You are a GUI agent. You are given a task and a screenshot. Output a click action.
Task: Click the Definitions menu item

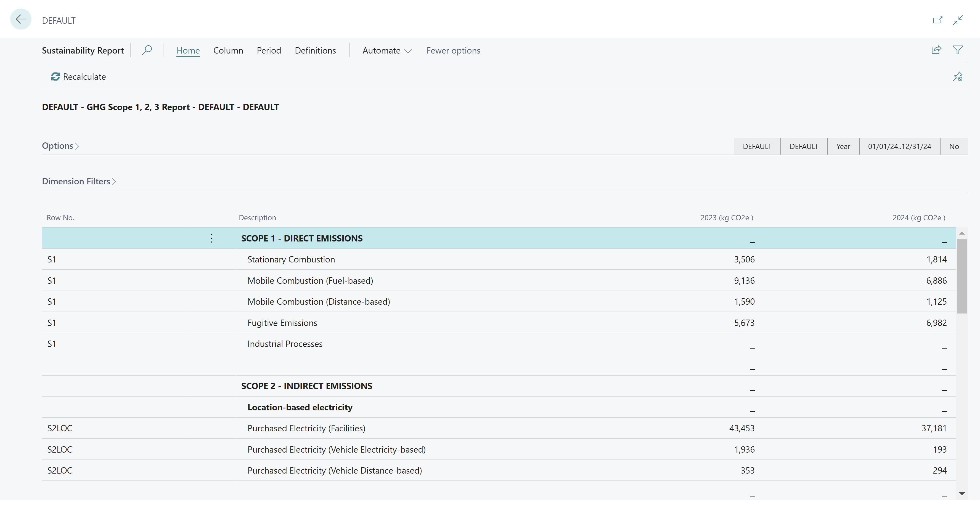315,50
